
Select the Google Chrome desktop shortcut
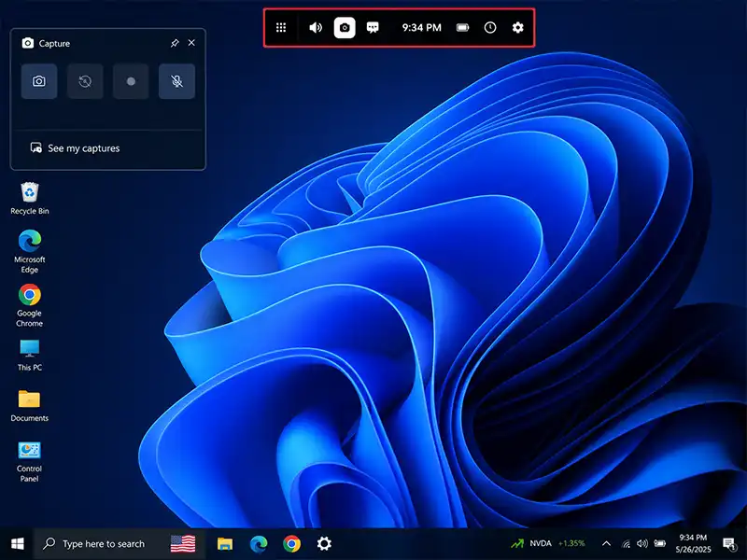30,306
